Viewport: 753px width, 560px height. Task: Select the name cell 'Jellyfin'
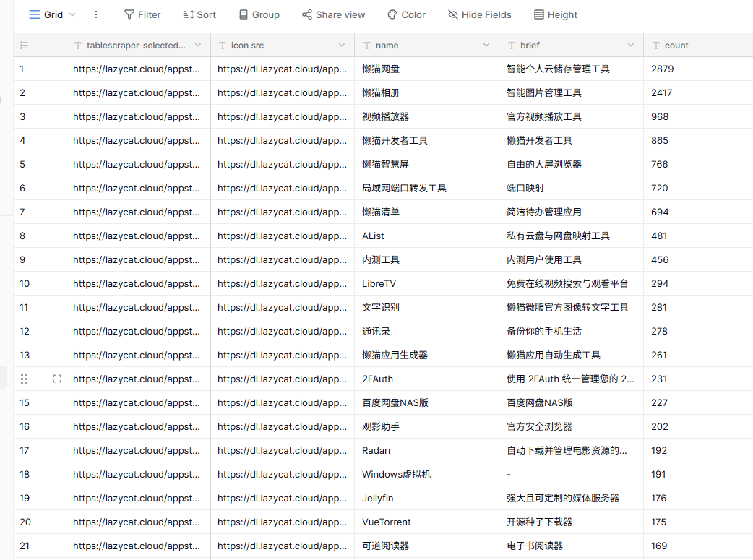click(x=427, y=498)
